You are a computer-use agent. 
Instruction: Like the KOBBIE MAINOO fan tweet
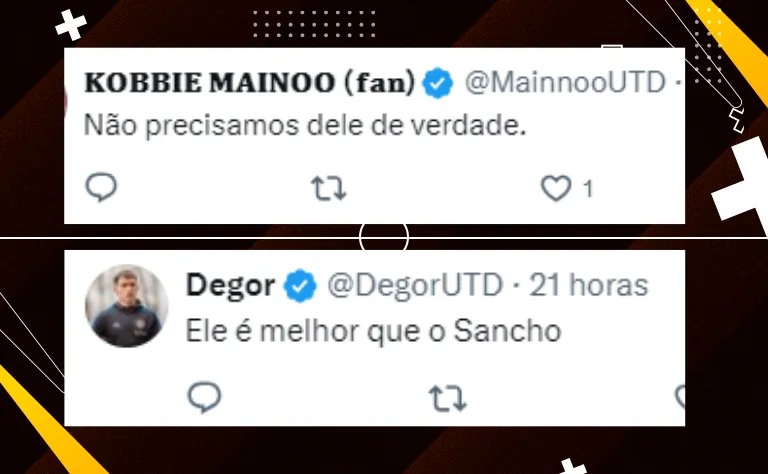click(x=556, y=189)
